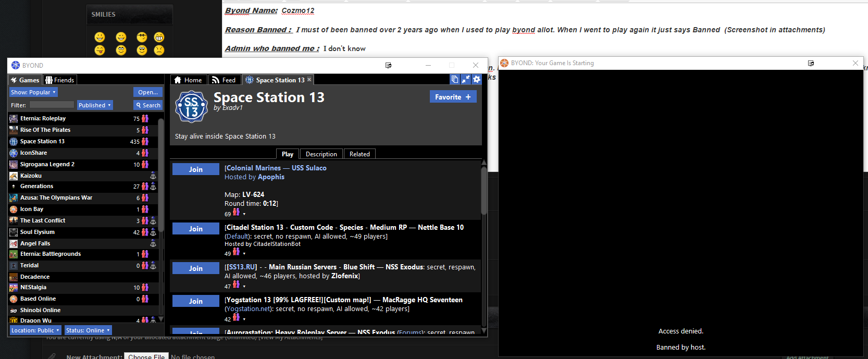The height and width of the screenshot is (359, 868).
Task: Click the Search button
Action: 148,105
